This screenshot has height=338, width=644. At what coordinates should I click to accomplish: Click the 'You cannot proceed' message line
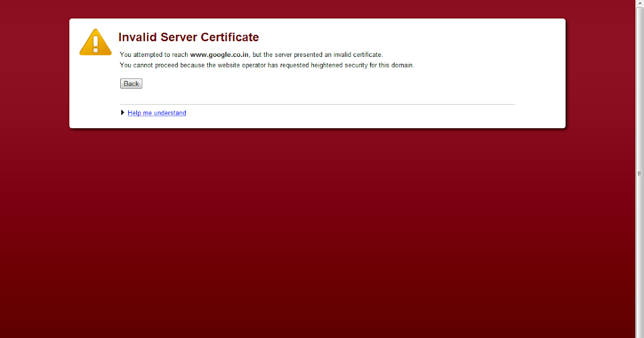(x=267, y=65)
